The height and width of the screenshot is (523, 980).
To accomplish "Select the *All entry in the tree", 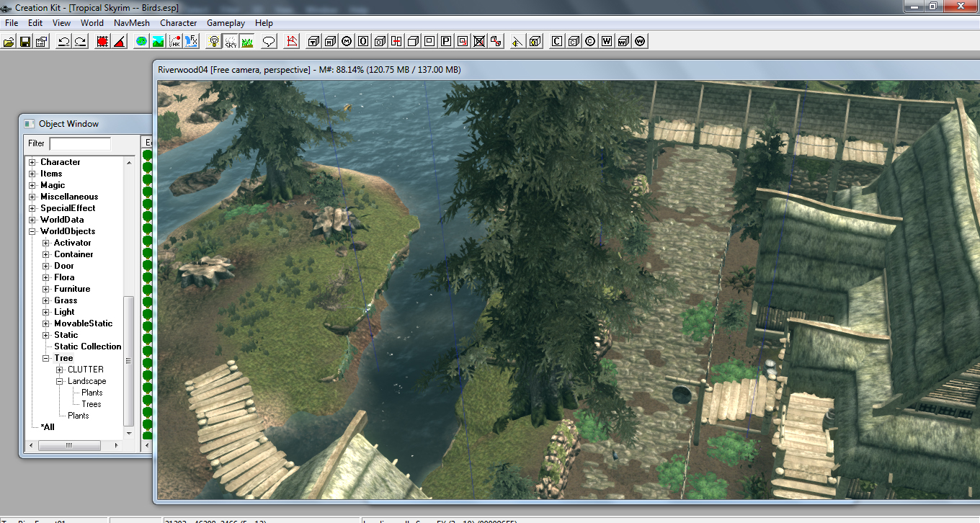I will (x=48, y=427).
